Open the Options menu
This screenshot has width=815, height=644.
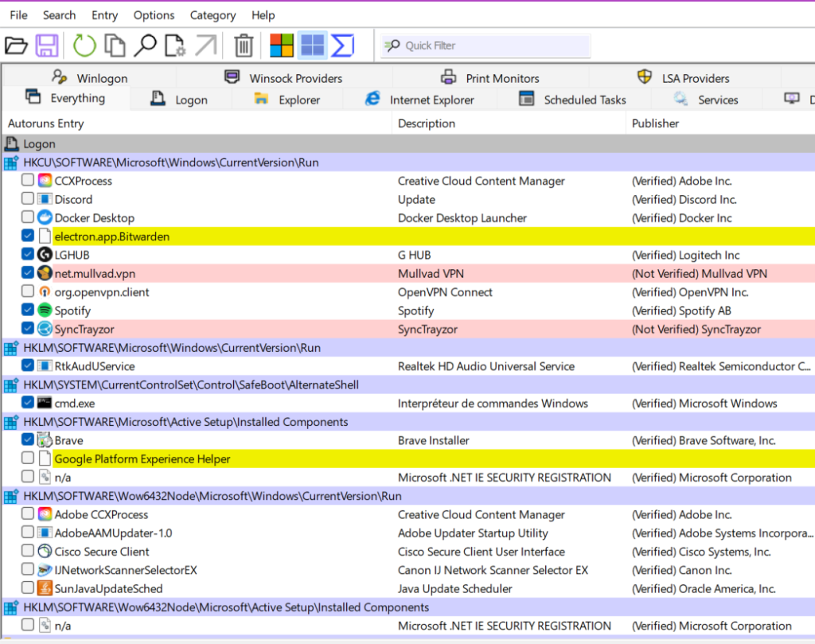(x=154, y=15)
